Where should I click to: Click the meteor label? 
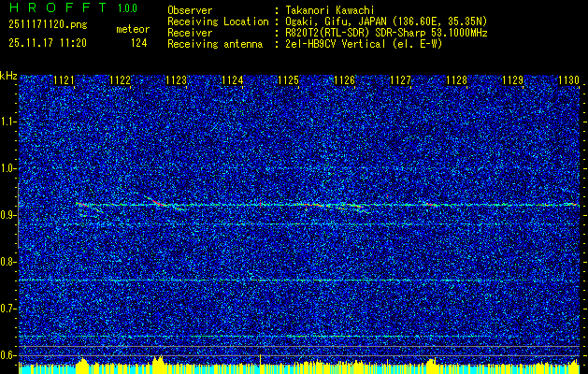tap(133, 29)
